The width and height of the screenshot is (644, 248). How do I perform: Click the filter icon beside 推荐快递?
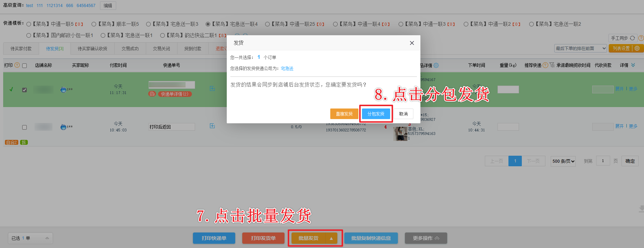tap(552, 65)
